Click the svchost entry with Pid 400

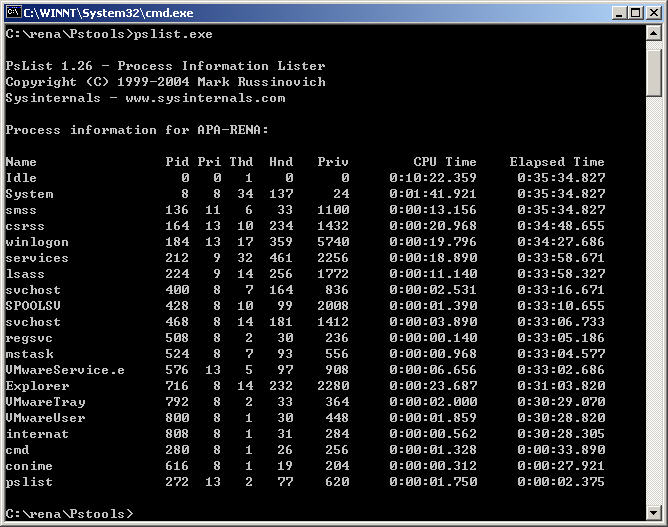[x=33, y=290]
